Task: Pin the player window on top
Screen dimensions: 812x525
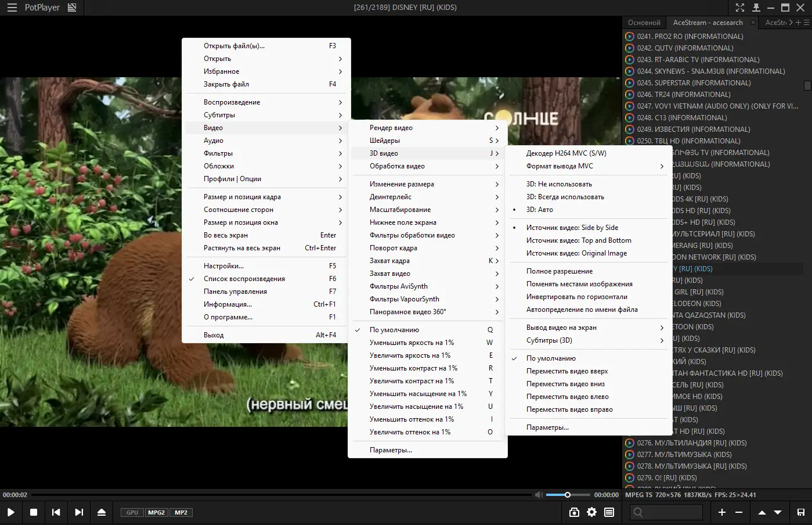Action: [756, 8]
